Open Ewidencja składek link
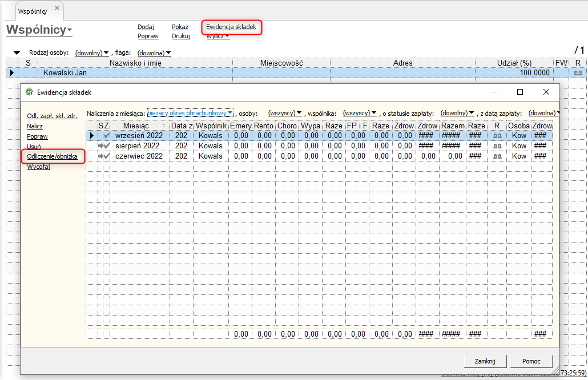This screenshot has height=380, width=588. point(231,27)
